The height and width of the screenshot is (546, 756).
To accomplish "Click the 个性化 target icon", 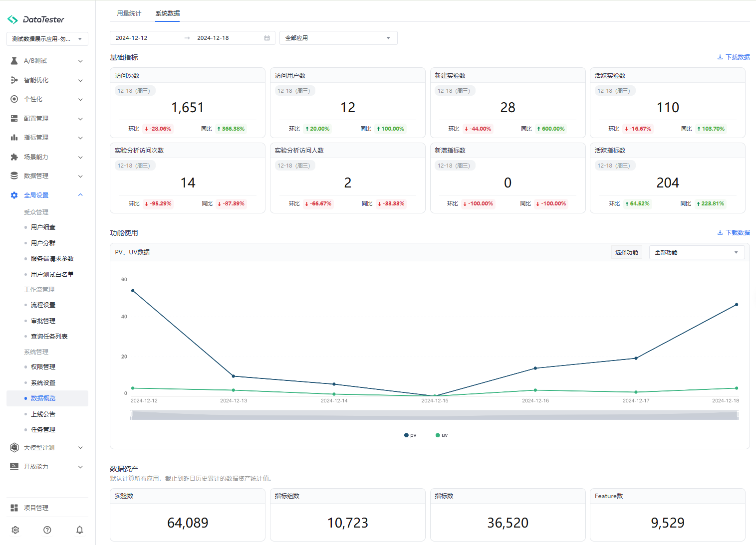I will tap(14, 99).
